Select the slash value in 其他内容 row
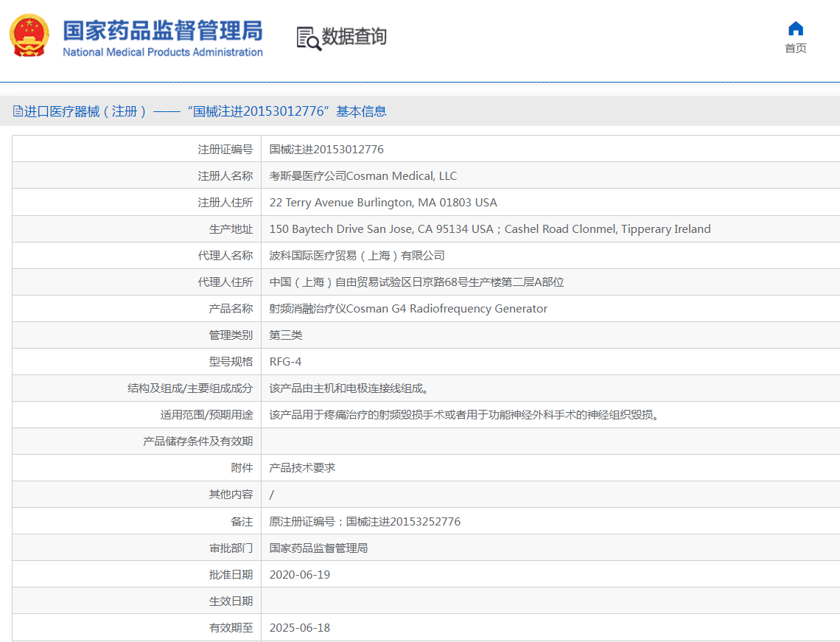Viewport: 840px width, 642px height. tap(272, 495)
